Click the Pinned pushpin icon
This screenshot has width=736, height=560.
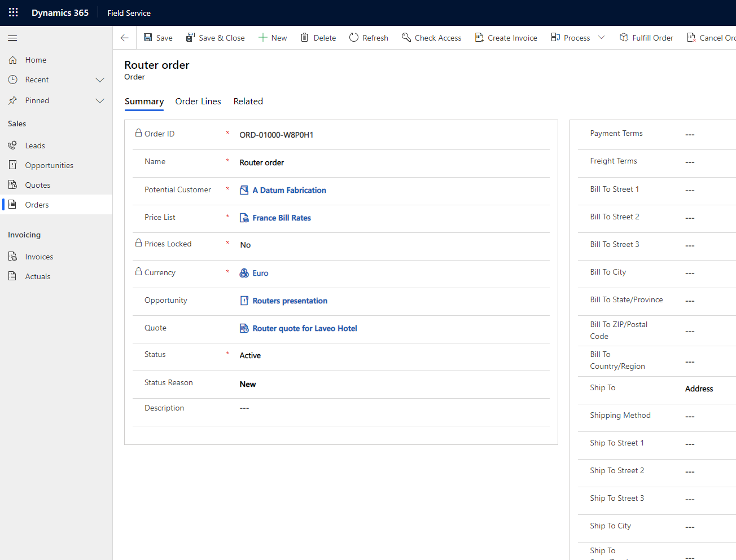12,100
